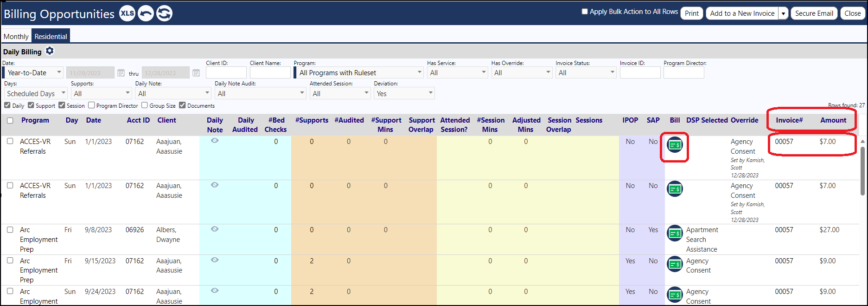Select the row checkbox for Albers, Dwayne
The height and width of the screenshot is (306, 868).
[x=10, y=229]
